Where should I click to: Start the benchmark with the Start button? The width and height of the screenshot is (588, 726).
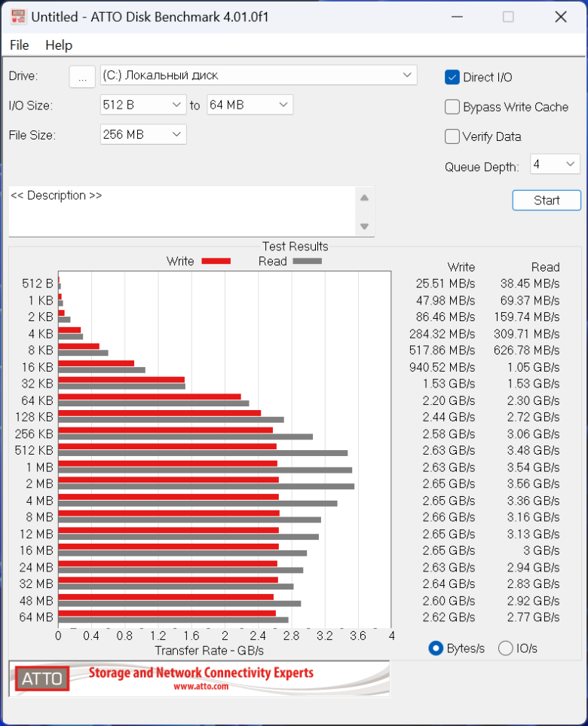click(547, 200)
